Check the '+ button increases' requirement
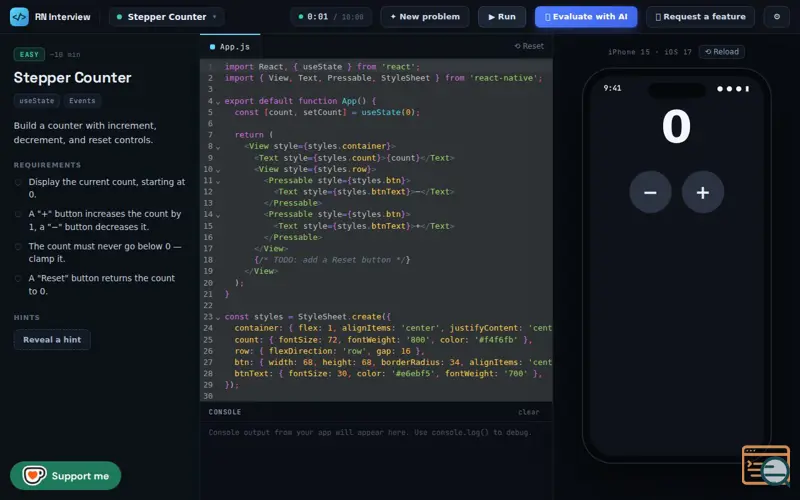This screenshot has width=800, height=500. [18, 214]
